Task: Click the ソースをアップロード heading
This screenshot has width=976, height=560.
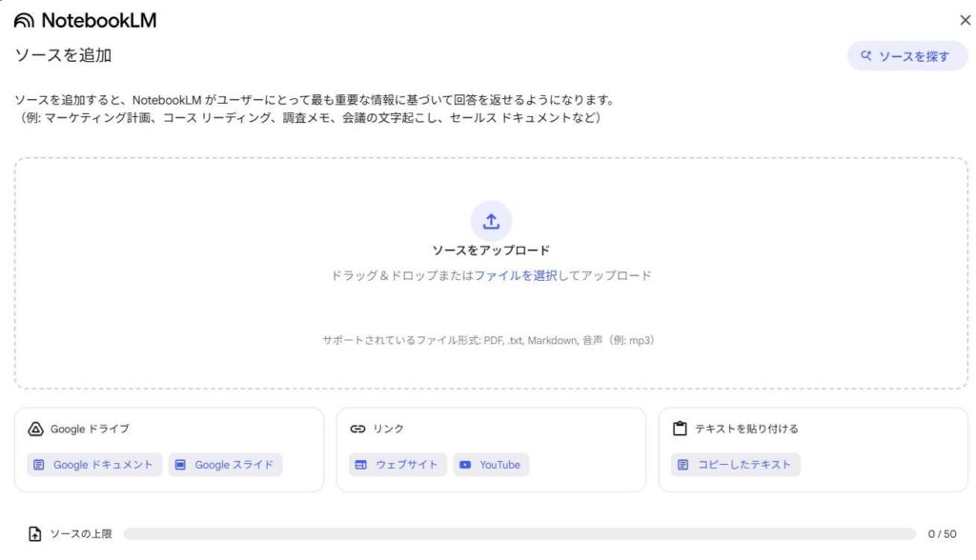Action: [491, 250]
